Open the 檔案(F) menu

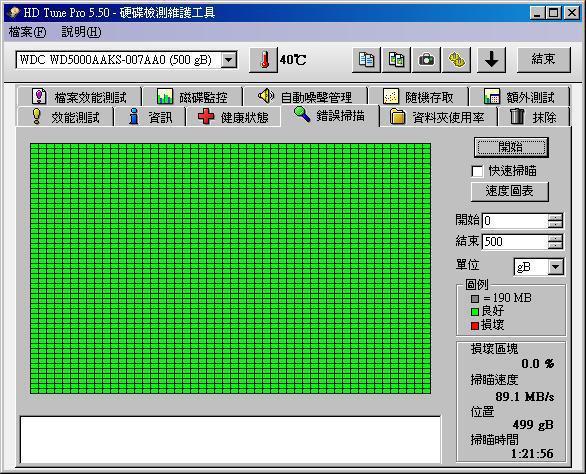tap(27, 32)
